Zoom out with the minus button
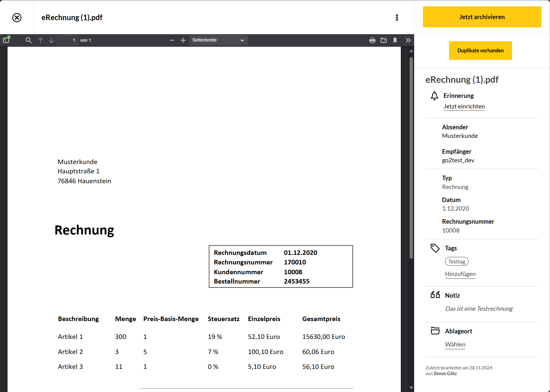Viewport: 550px width, 392px height. click(172, 40)
